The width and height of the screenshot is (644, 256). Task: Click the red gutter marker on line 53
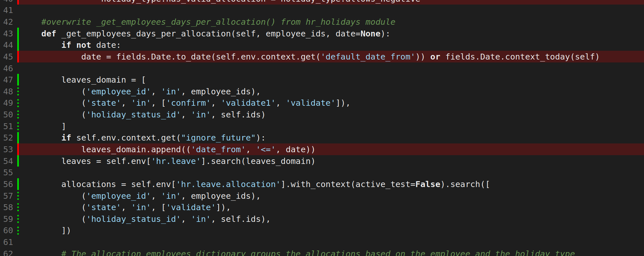pyautogui.click(x=18, y=149)
